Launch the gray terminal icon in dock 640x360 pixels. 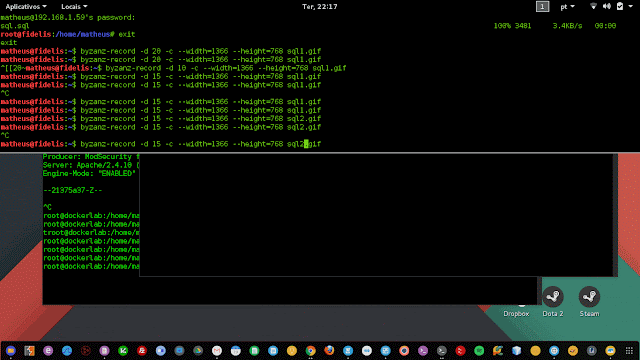(442, 351)
